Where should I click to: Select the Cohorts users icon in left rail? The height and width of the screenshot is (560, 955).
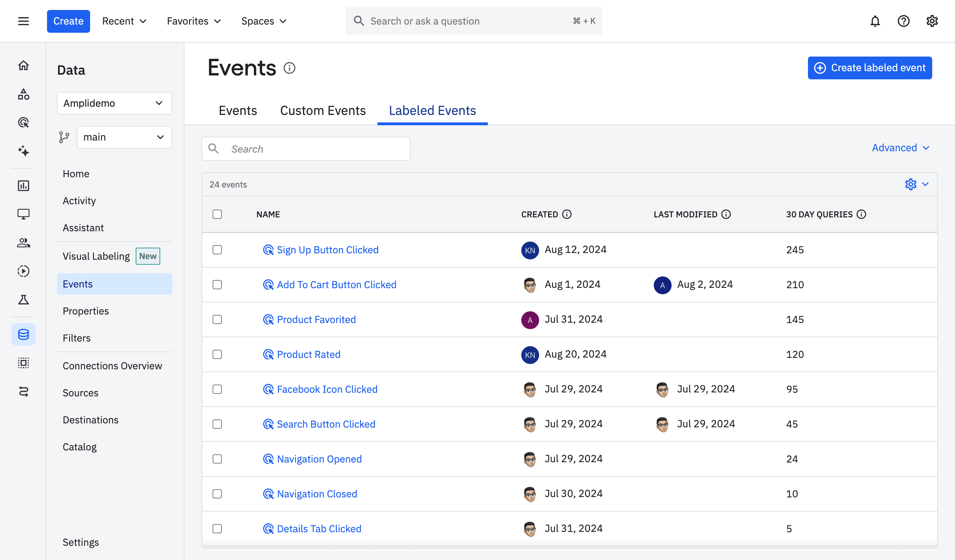pos(24,243)
